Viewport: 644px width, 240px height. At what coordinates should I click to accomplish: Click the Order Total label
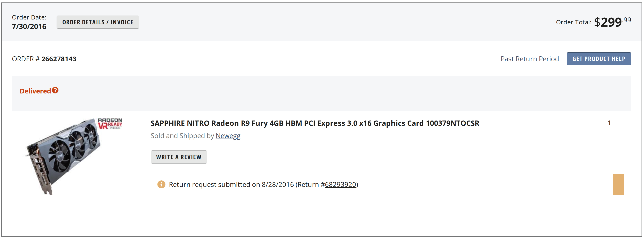(x=573, y=22)
